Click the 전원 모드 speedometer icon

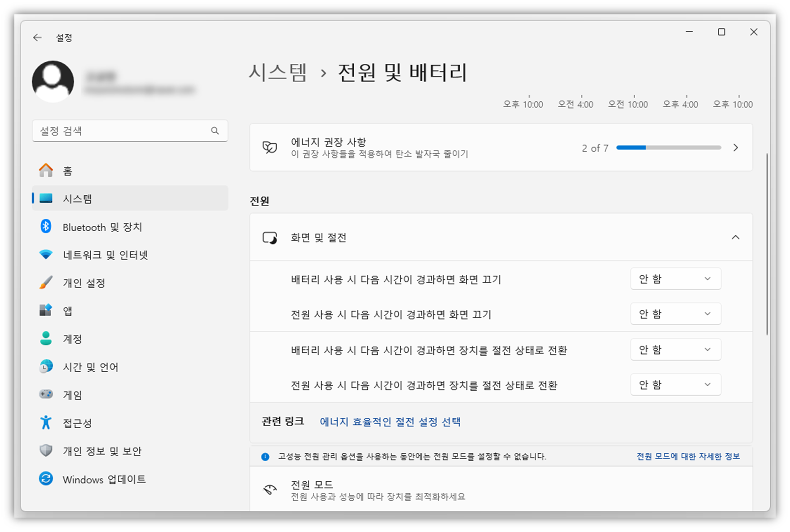[x=270, y=490]
